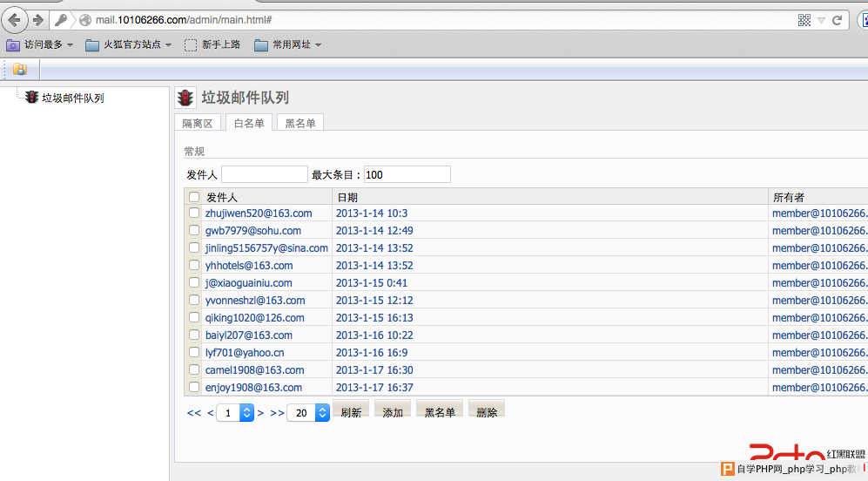Select 垃圾邮件队列 in the left tree
Screen dimensions: 868x481
(x=73, y=98)
